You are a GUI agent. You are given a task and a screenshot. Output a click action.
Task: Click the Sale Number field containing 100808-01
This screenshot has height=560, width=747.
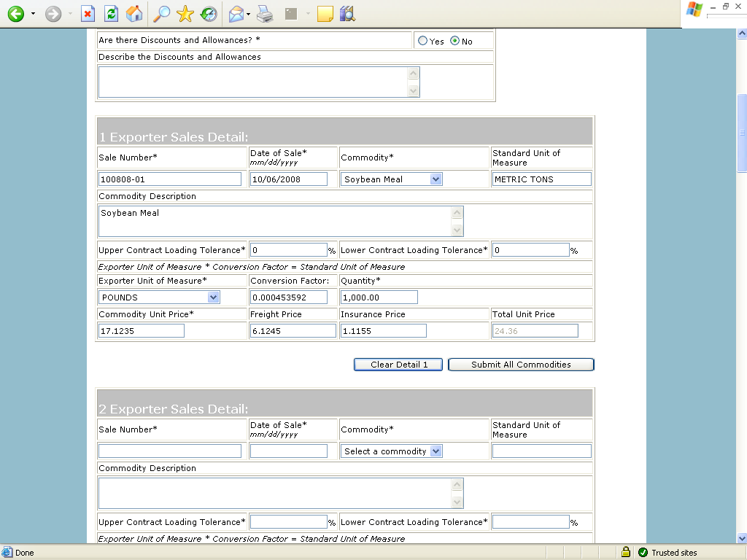(169, 179)
